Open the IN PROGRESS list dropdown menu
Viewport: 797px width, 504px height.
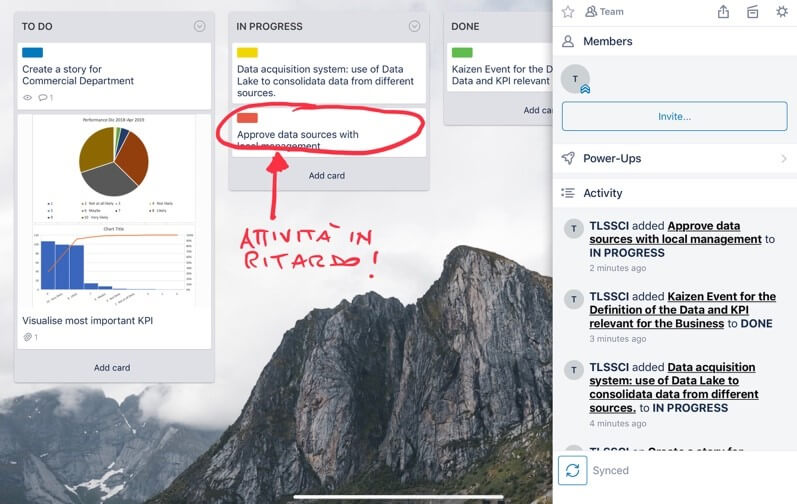point(414,26)
